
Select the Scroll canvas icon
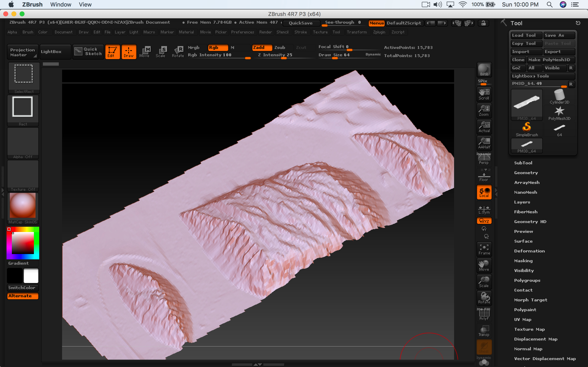[484, 94]
